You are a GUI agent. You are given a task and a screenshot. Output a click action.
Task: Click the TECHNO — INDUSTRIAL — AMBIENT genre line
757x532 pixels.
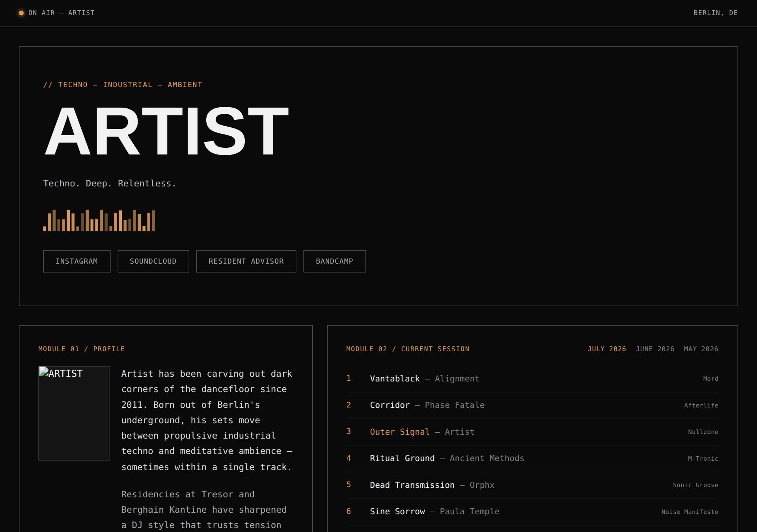pos(123,85)
